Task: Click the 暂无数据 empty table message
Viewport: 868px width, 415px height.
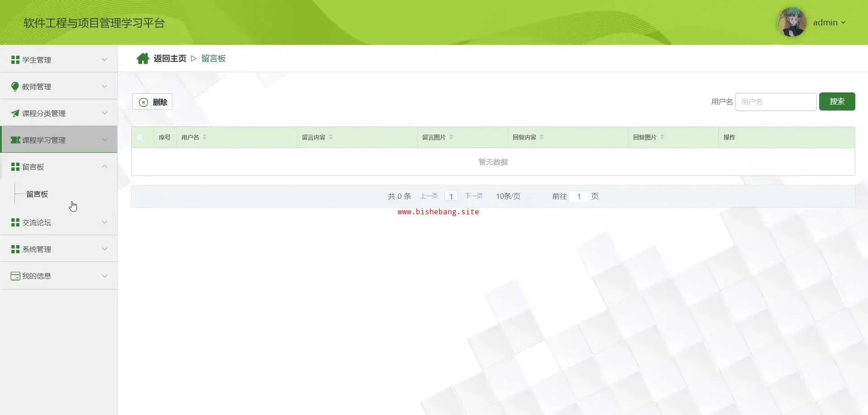Action: point(493,162)
